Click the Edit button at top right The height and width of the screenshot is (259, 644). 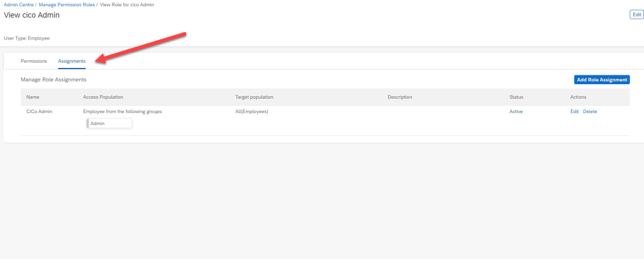tap(636, 14)
